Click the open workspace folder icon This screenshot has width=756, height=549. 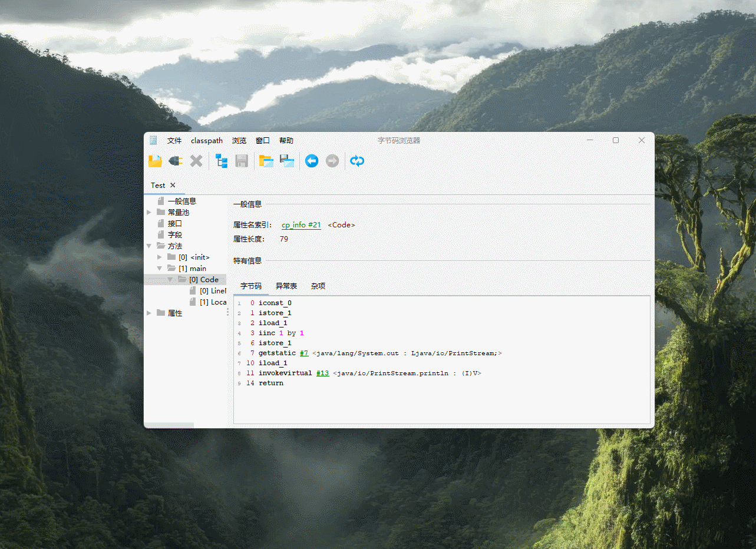pos(266,161)
